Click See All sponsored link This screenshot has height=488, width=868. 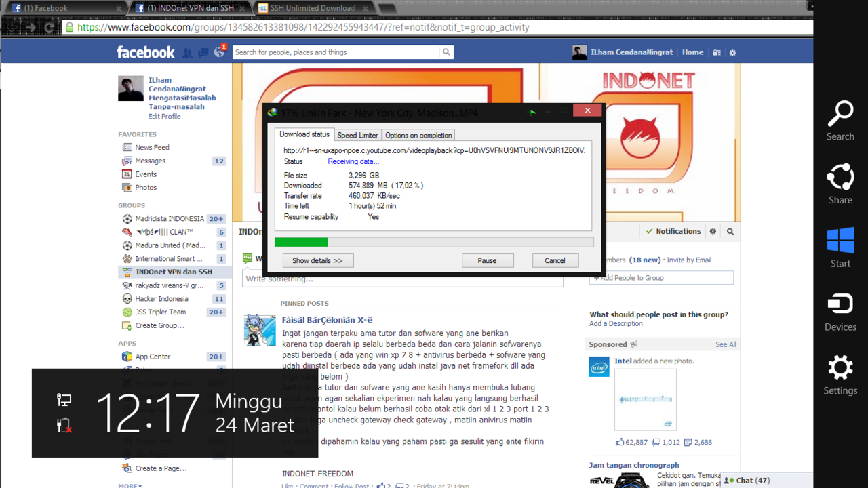726,345
